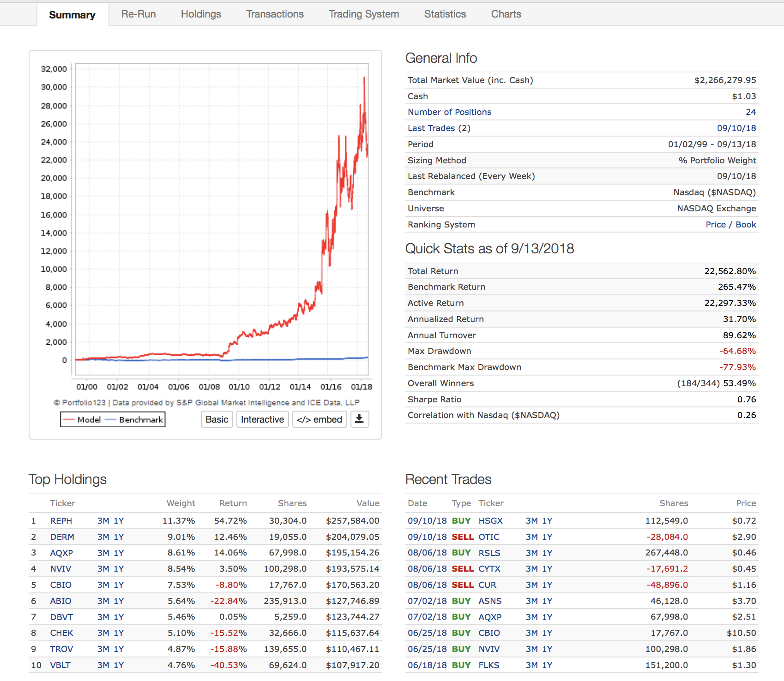Open the Price / Book ranking system
Screen dimensions: 784x681
pyautogui.click(x=730, y=225)
